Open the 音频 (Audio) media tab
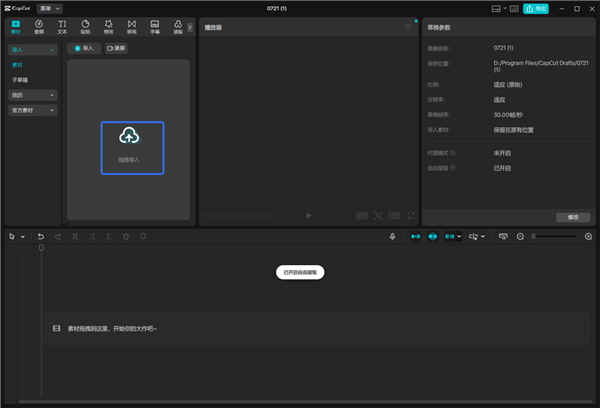The height and width of the screenshot is (408, 600). click(39, 26)
